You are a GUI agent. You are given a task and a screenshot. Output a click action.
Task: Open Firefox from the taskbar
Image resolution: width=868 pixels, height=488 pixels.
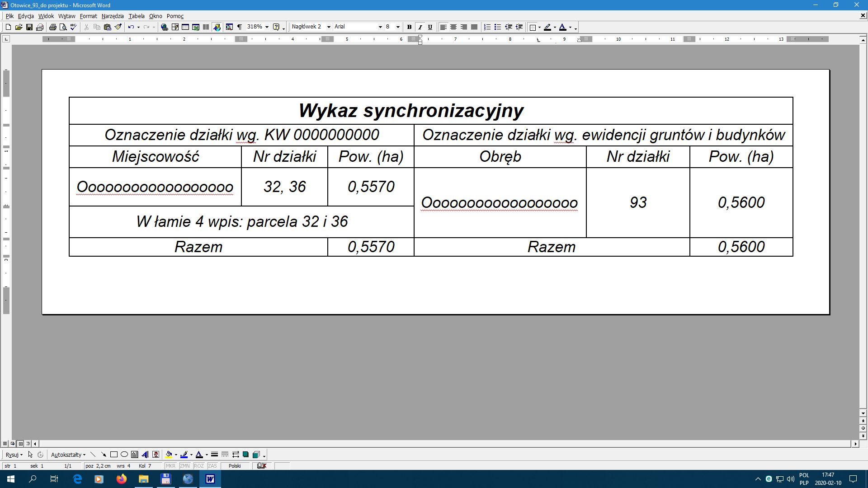coord(122,479)
